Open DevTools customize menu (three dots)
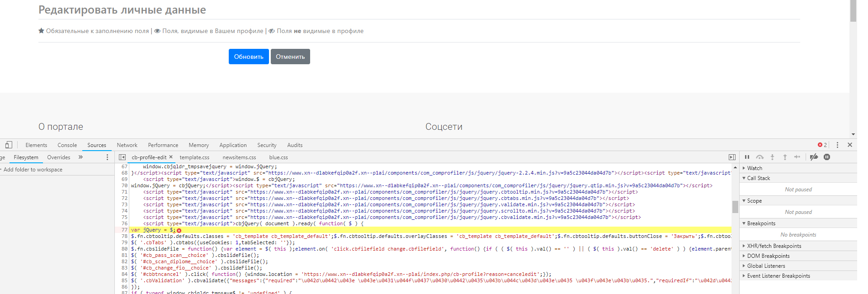 (837, 145)
